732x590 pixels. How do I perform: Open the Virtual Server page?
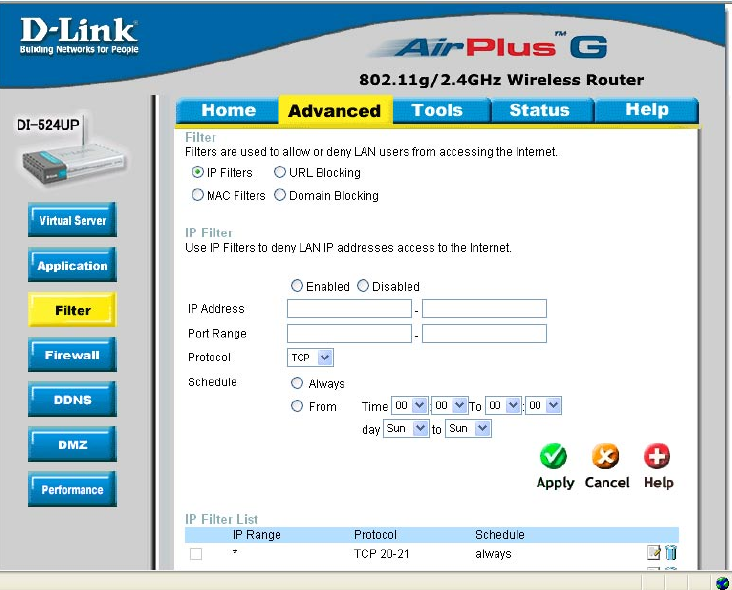point(72,220)
